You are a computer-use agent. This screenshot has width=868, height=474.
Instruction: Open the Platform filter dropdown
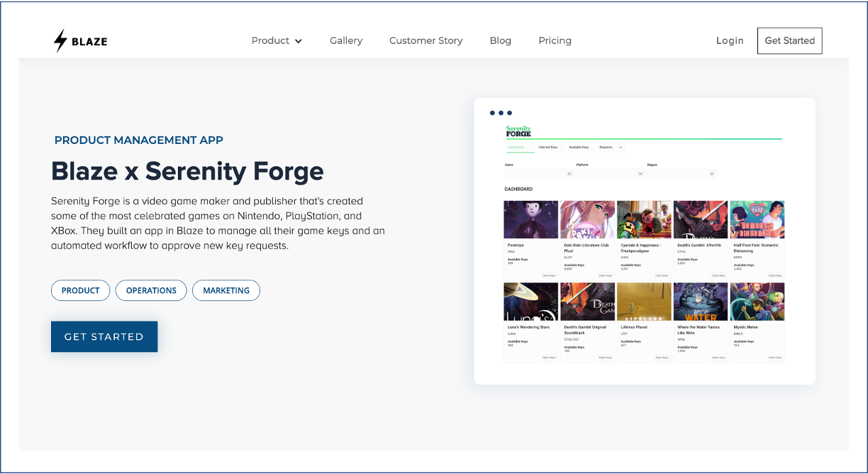coord(610,173)
